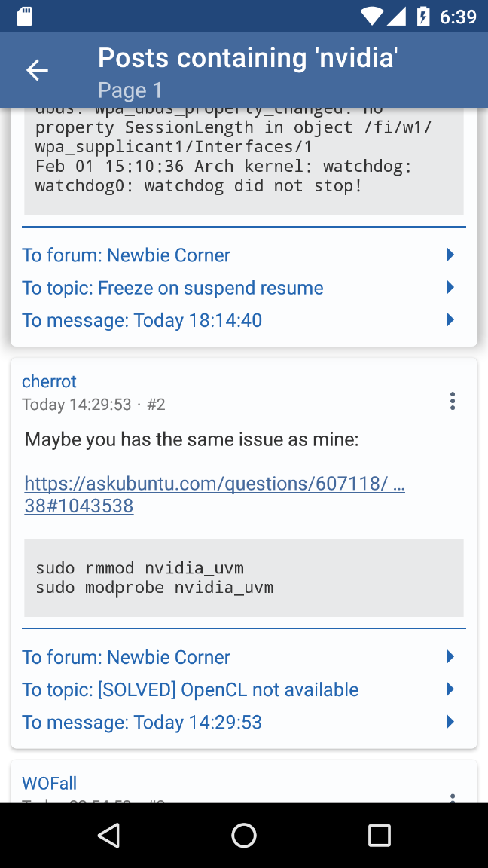Tap arrow beside [SOLVED] OpenCL not available
488x868 pixels.
tap(450, 689)
